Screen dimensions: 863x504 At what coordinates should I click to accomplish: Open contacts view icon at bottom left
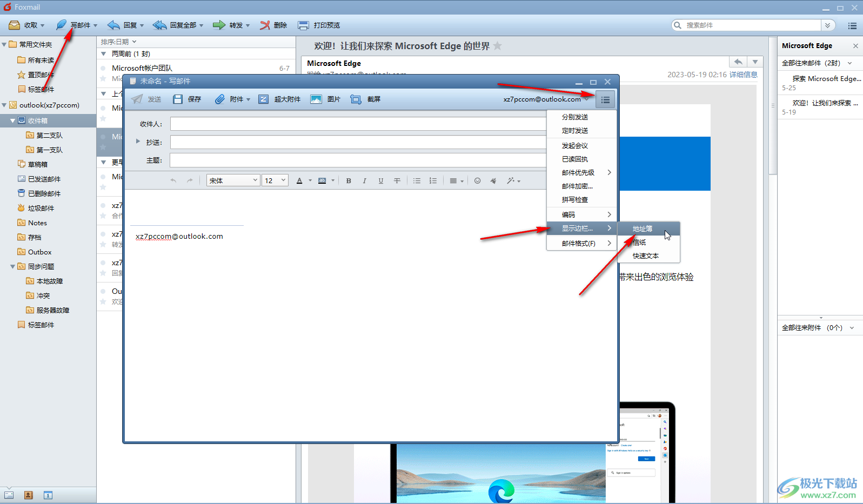point(29,495)
